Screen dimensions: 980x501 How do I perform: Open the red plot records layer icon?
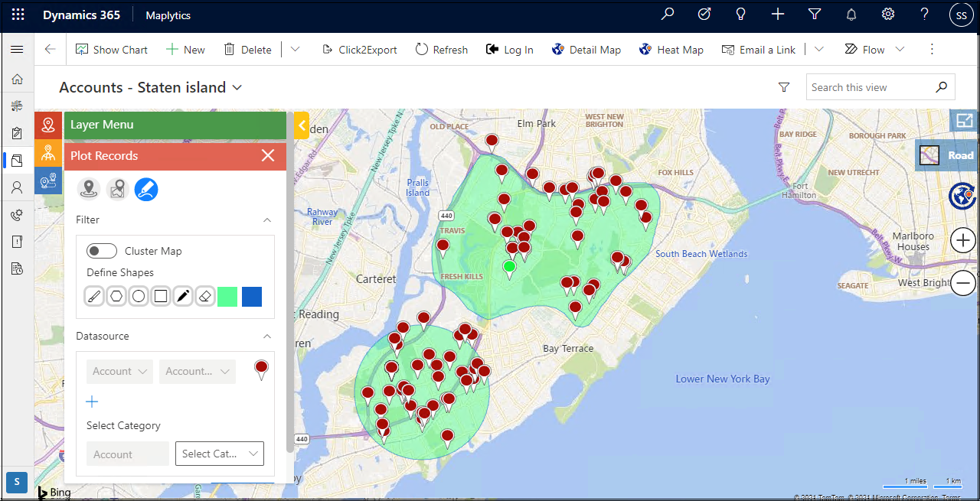point(48,125)
